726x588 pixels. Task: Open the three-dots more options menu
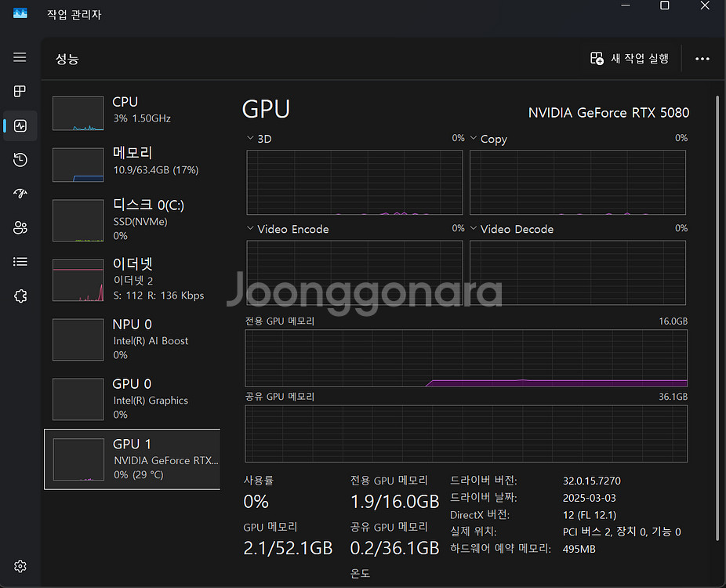702,59
